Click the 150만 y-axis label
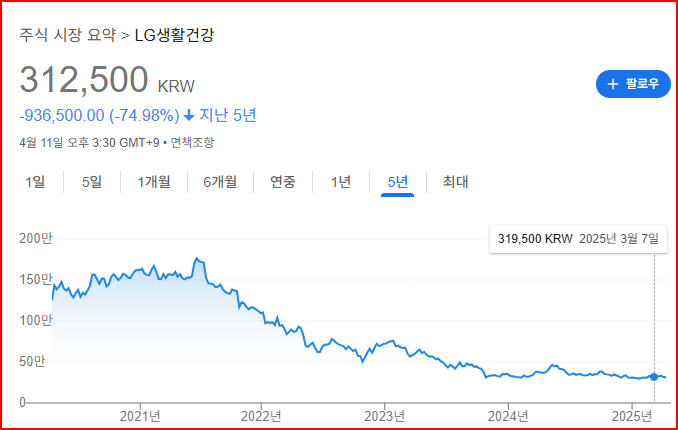The height and width of the screenshot is (430, 678). point(35,279)
